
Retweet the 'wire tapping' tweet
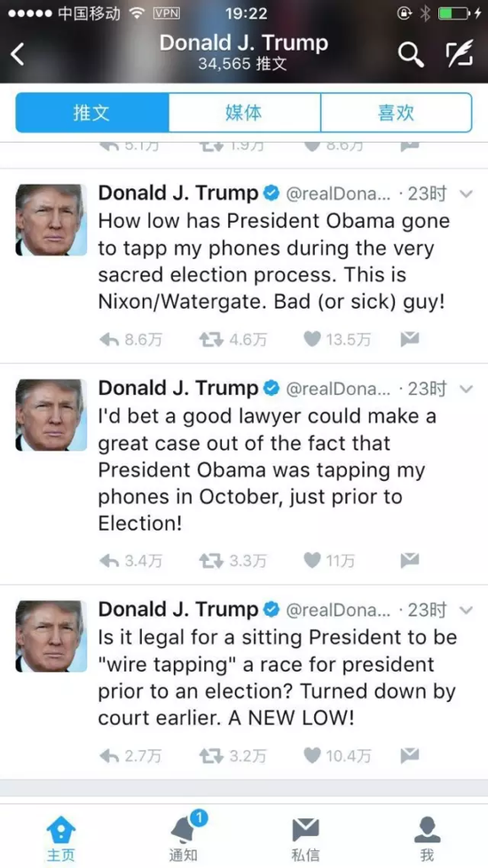click(x=212, y=755)
